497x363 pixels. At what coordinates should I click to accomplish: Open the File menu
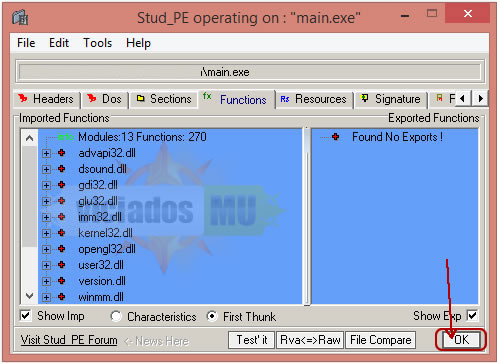tap(26, 43)
